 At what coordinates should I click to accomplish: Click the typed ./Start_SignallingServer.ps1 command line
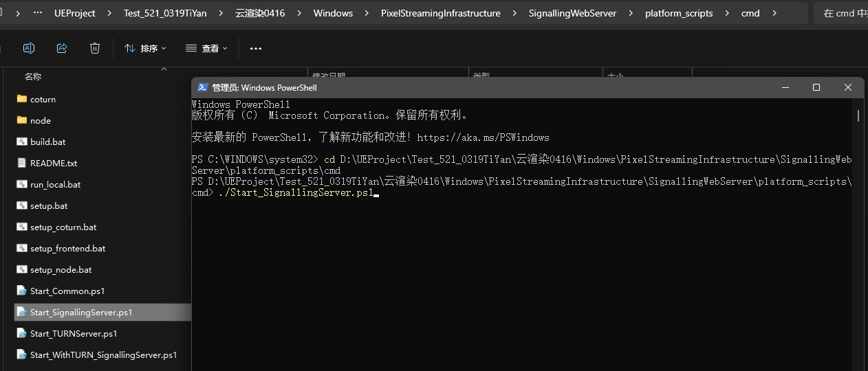coord(296,193)
